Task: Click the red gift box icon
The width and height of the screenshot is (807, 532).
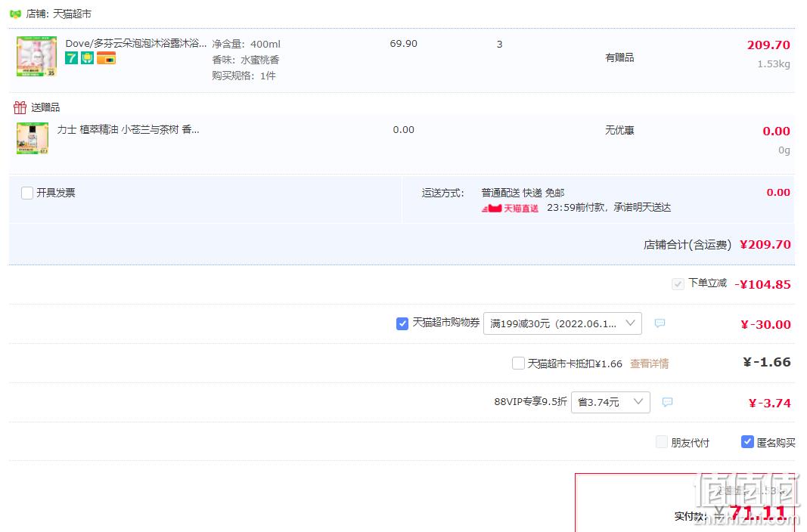Action: [x=20, y=107]
